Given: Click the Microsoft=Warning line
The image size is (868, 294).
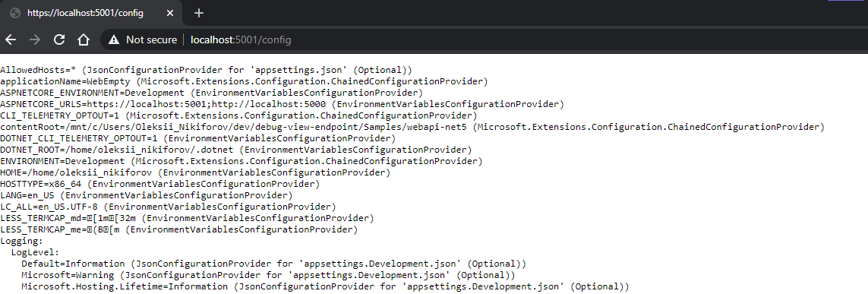Looking at the screenshot, I should (269, 275).
